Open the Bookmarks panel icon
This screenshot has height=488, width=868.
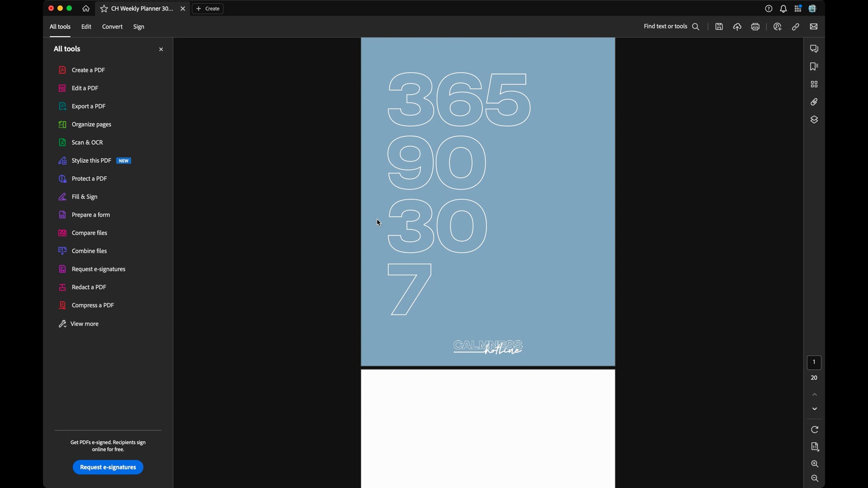point(814,66)
